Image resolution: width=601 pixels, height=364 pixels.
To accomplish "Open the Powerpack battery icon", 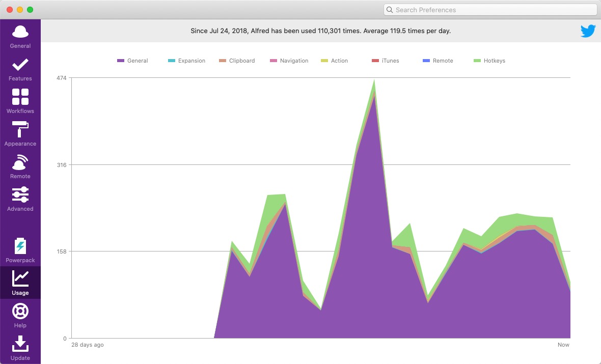I will [x=20, y=246].
